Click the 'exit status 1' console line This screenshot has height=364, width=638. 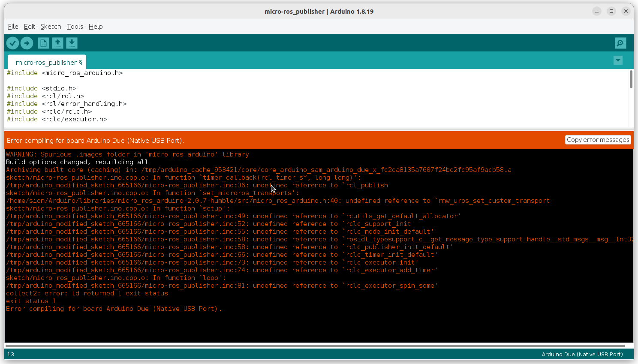[31, 301]
